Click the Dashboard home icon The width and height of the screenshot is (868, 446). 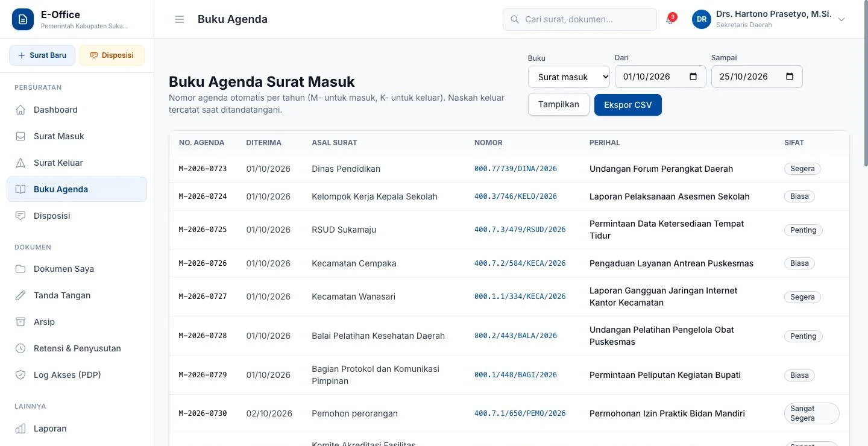coord(20,110)
